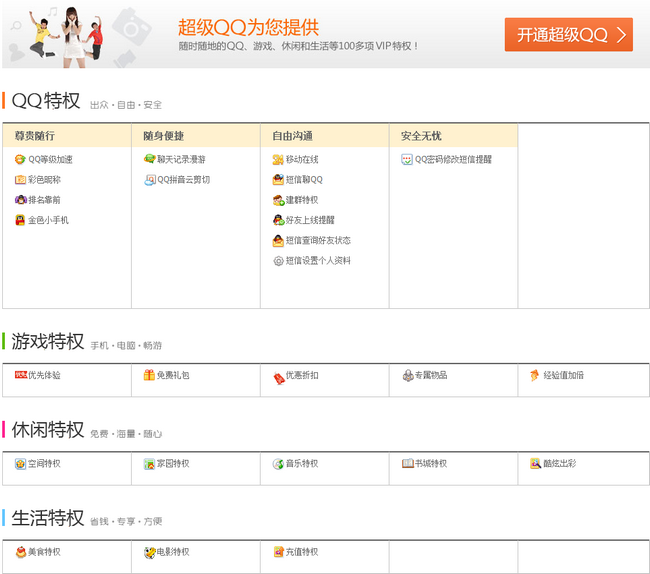Viewport: 650px width, 574px height.
Task: Click the 开通超级QQ orange button
Action: [568, 34]
